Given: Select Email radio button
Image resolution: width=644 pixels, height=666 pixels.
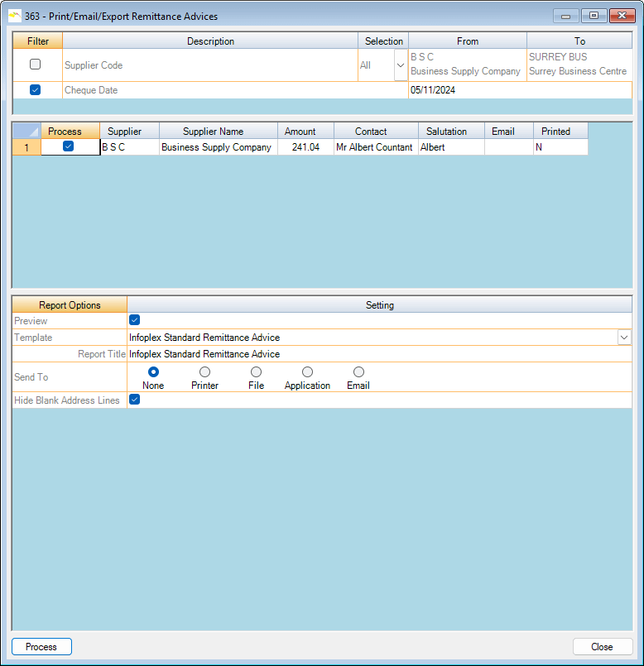Looking at the screenshot, I should tap(358, 372).
